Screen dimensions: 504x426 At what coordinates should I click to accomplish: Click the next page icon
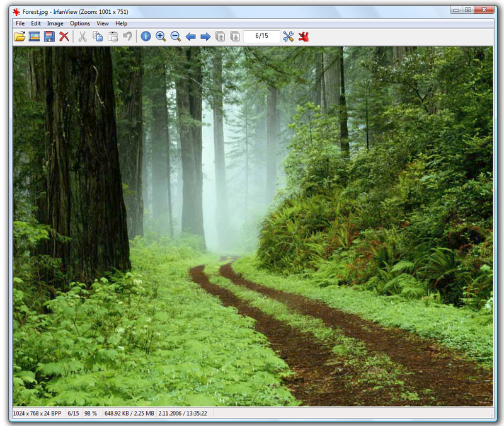[x=235, y=37]
